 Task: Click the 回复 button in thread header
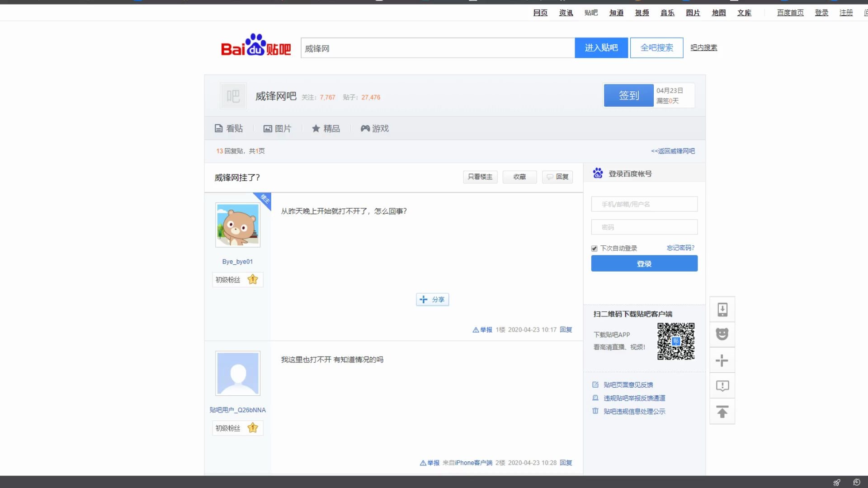(x=557, y=177)
